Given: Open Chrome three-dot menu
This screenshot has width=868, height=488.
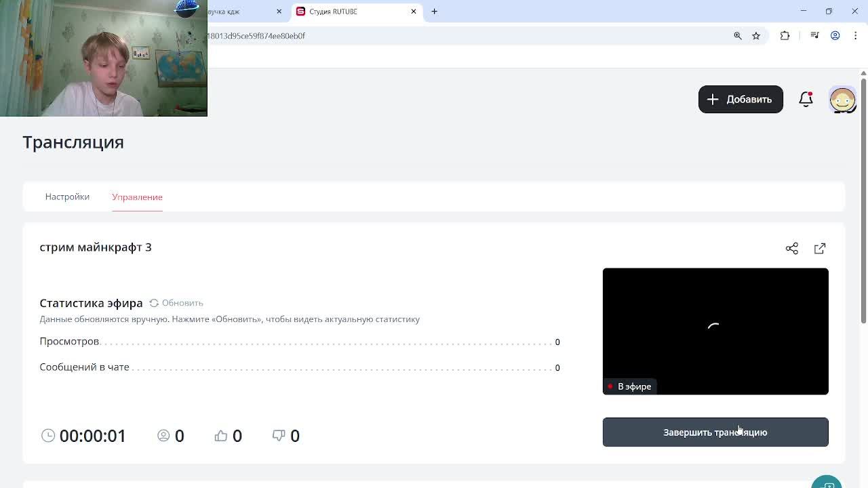Looking at the screenshot, I should point(855,36).
